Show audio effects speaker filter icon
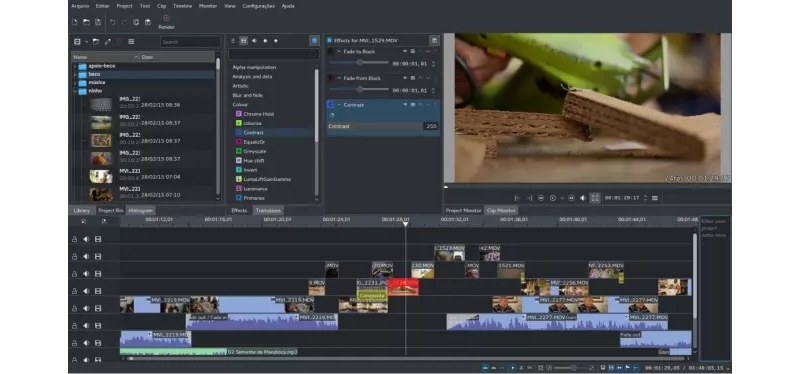800x374 pixels. (x=254, y=41)
